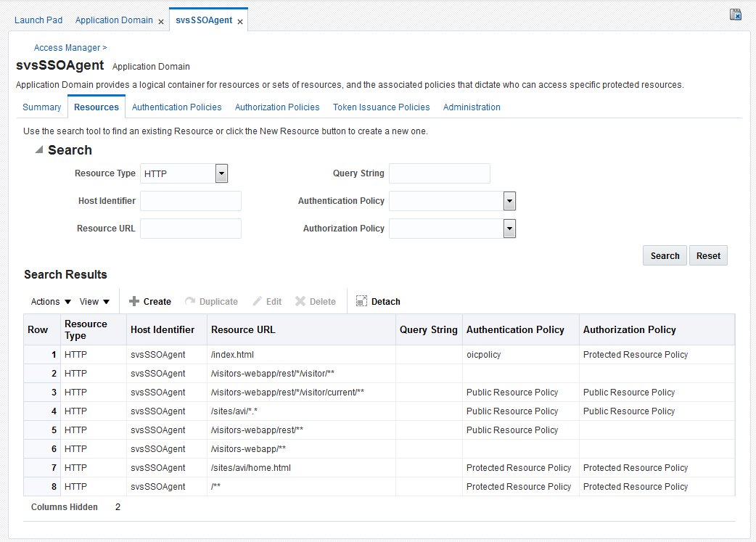The image size is (756, 542).
Task: Collapse the Search section triangle
Action: (39, 150)
